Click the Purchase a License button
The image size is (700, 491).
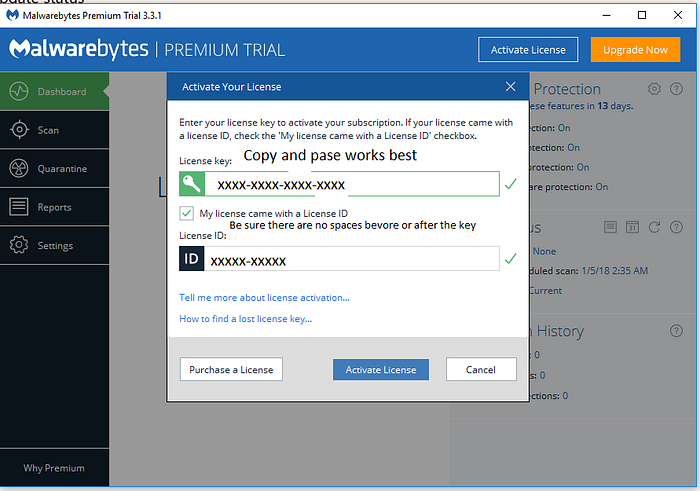pos(231,369)
